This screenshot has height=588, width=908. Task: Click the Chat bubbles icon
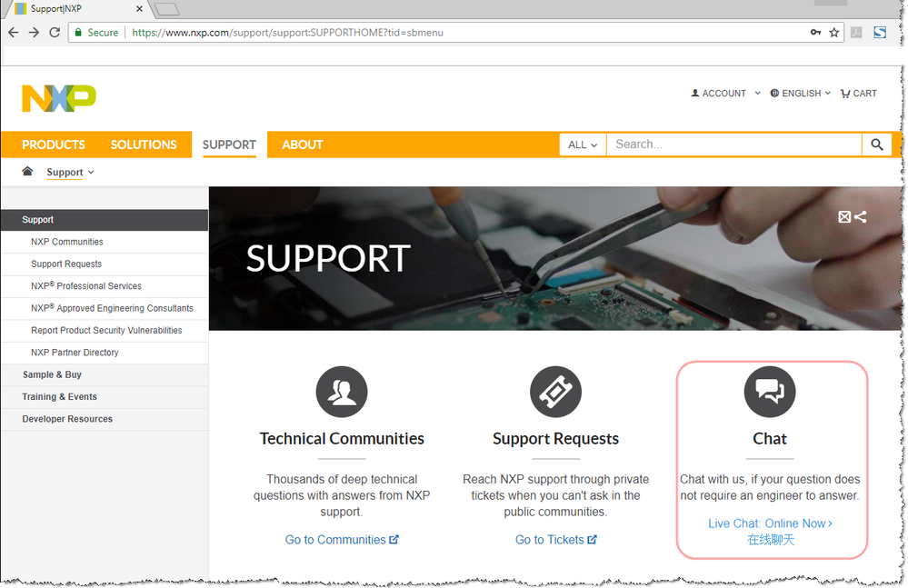(x=770, y=392)
